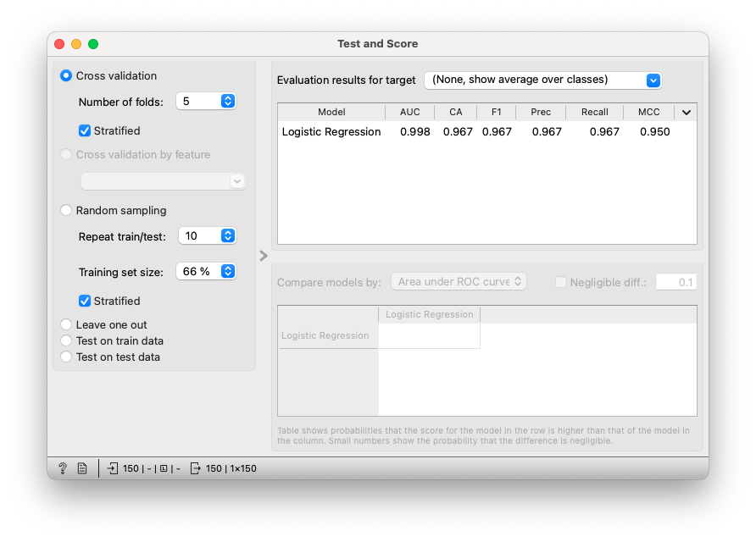Click the AUC value 0.998
Image resolution: width=756 pixels, height=542 pixels.
point(415,131)
